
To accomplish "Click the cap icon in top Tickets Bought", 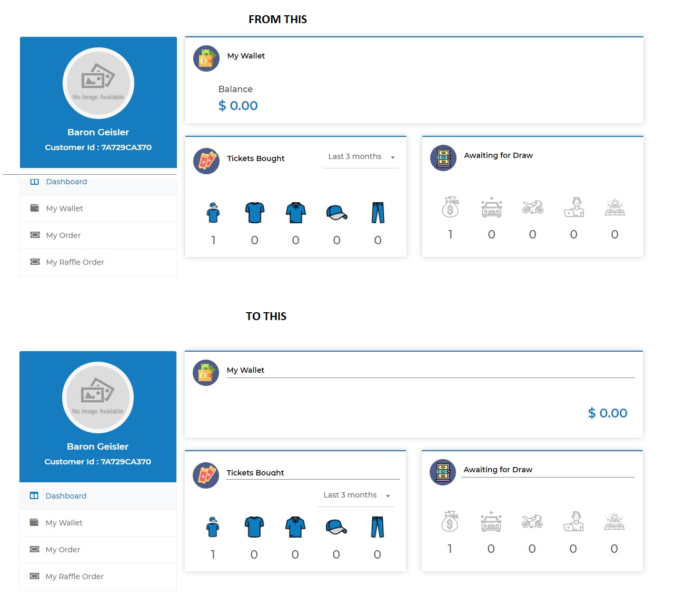I will pos(337,213).
